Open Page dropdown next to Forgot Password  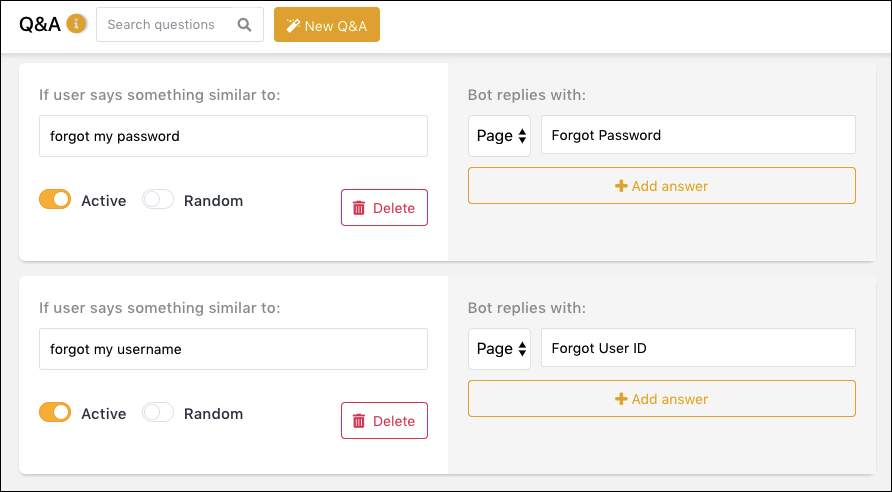click(x=499, y=136)
